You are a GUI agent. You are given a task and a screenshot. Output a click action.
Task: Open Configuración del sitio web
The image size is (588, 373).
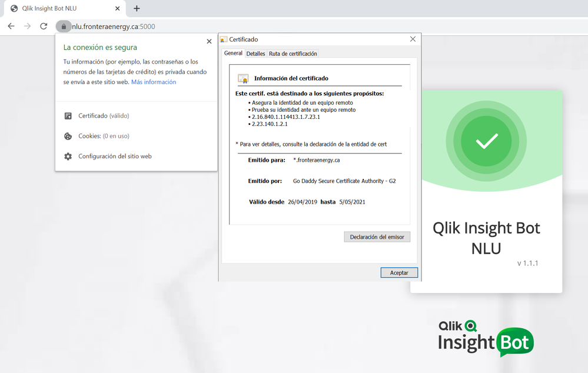point(115,156)
